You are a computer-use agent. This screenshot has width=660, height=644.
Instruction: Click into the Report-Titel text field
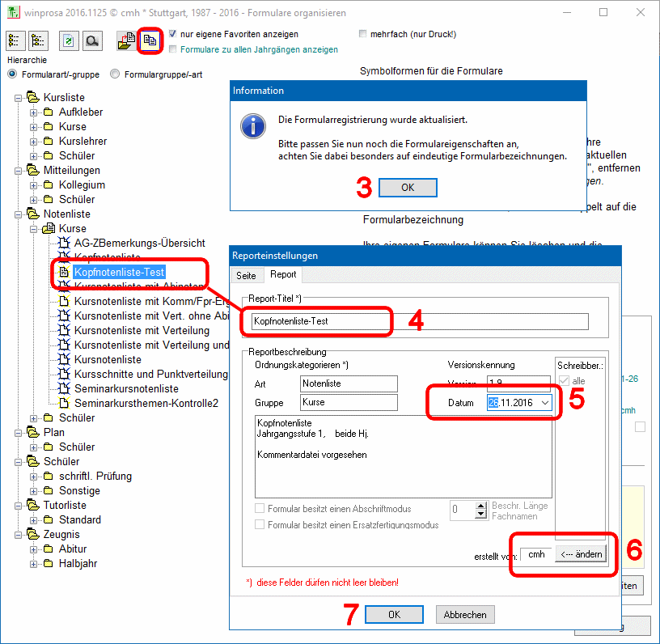click(x=419, y=321)
